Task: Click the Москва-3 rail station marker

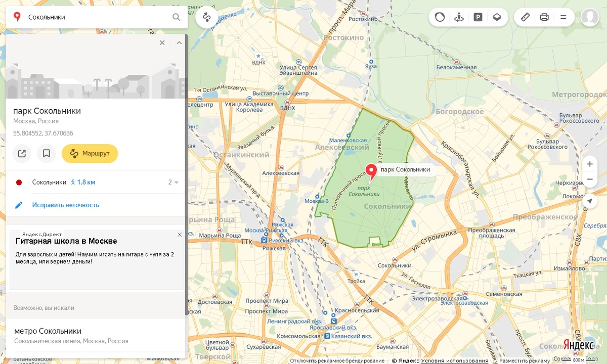Action: (x=317, y=196)
